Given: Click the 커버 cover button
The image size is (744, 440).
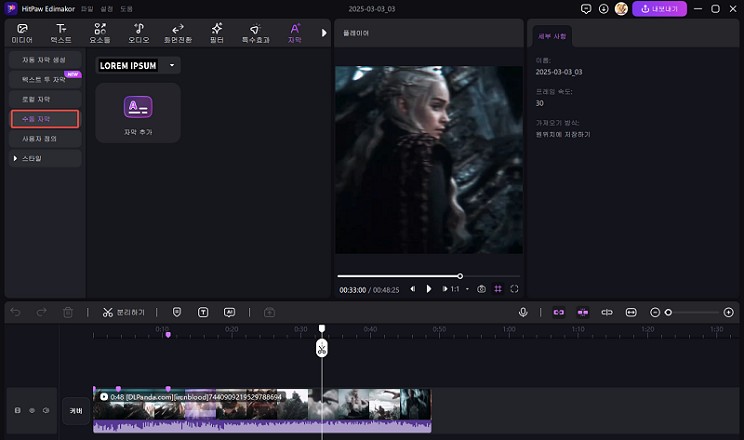Looking at the screenshot, I should [76, 411].
